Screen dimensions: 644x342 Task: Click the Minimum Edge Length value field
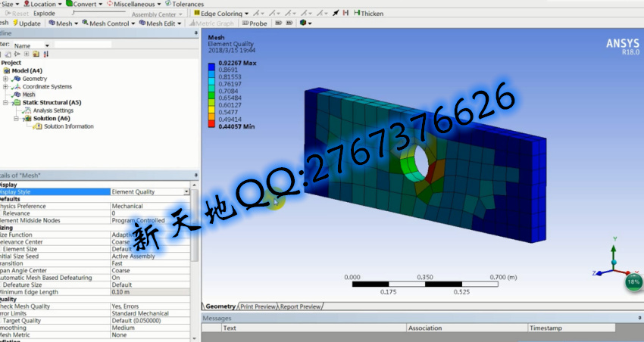point(149,292)
